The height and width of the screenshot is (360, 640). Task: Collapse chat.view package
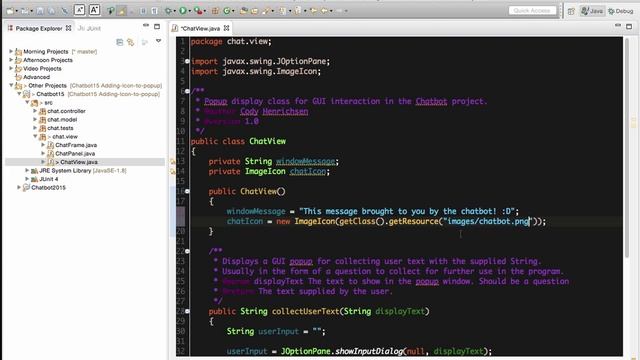[x=35, y=136]
